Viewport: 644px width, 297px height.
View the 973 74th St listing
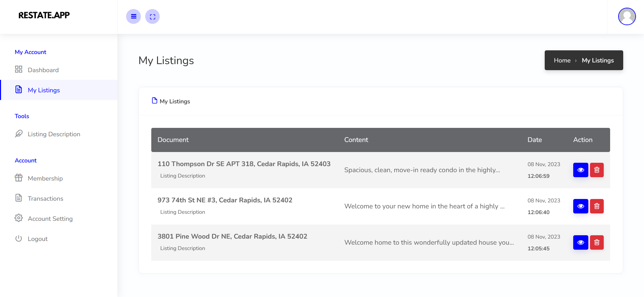click(x=581, y=206)
